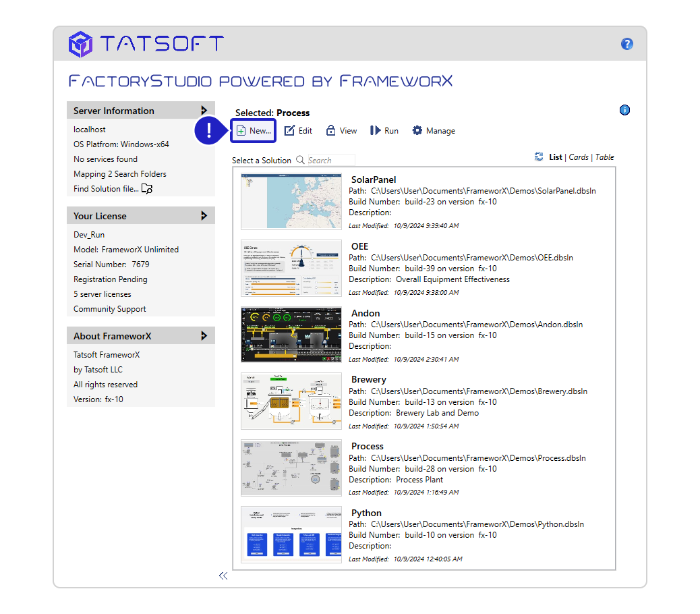700x614 pixels.
Task: Click the Tatsoft FrameworX entry
Action: (107, 355)
